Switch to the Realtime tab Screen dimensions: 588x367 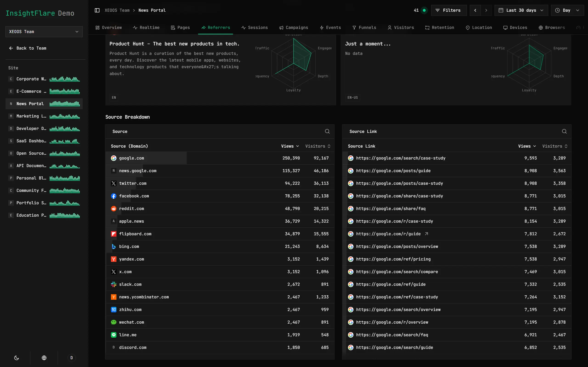point(146,28)
